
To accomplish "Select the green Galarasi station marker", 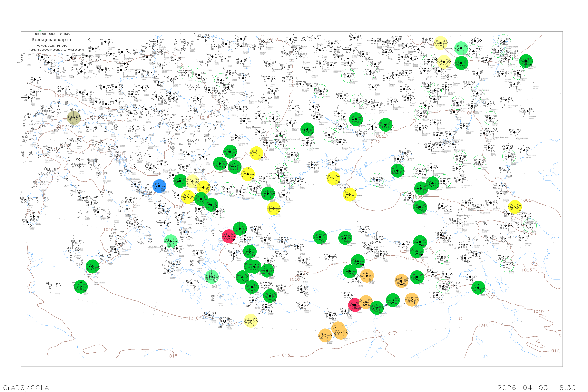I will (x=268, y=194).
